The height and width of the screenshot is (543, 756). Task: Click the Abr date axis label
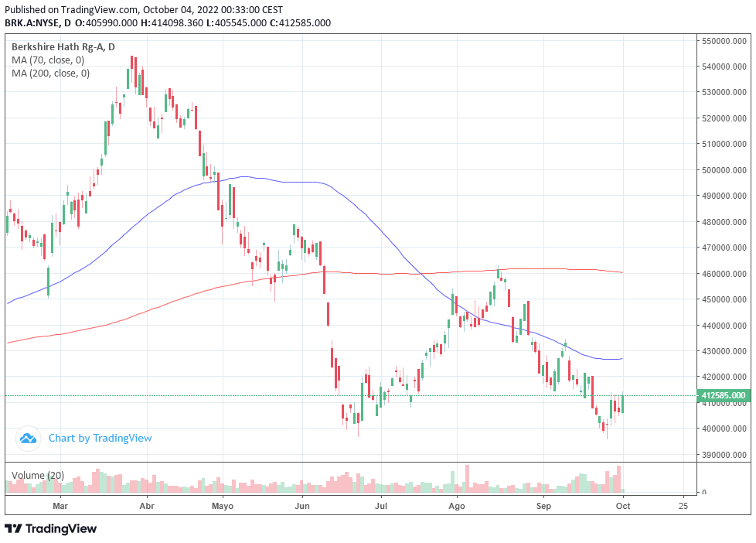[147, 506]
